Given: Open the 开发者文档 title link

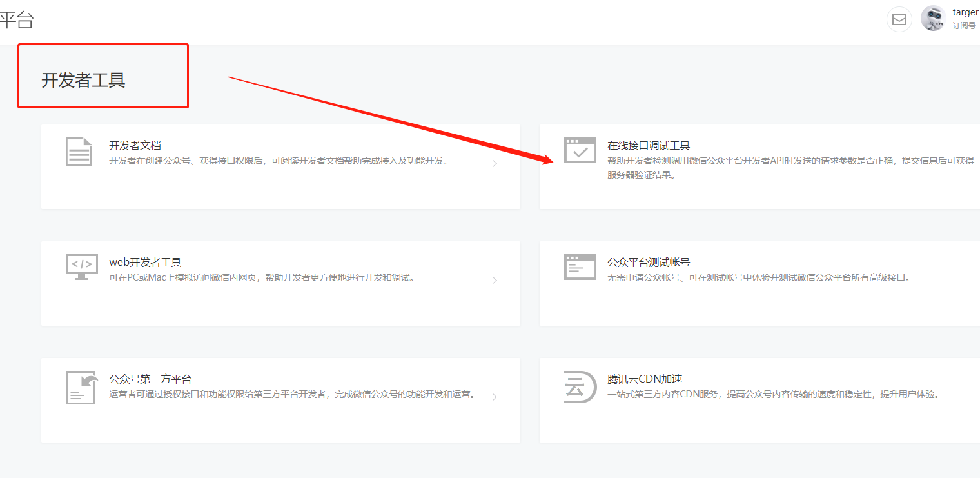Looking at the screenshot, I should 135,146.
